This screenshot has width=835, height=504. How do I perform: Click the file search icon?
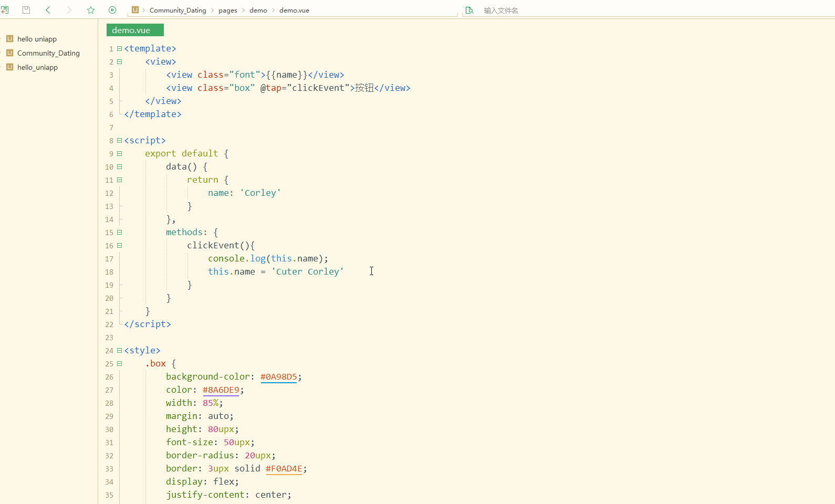[x=469, y=10]
